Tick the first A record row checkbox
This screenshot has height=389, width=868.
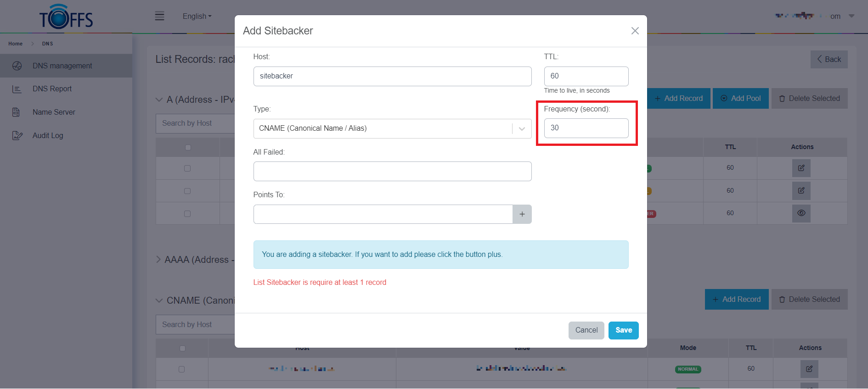click(x=187, y=168)
